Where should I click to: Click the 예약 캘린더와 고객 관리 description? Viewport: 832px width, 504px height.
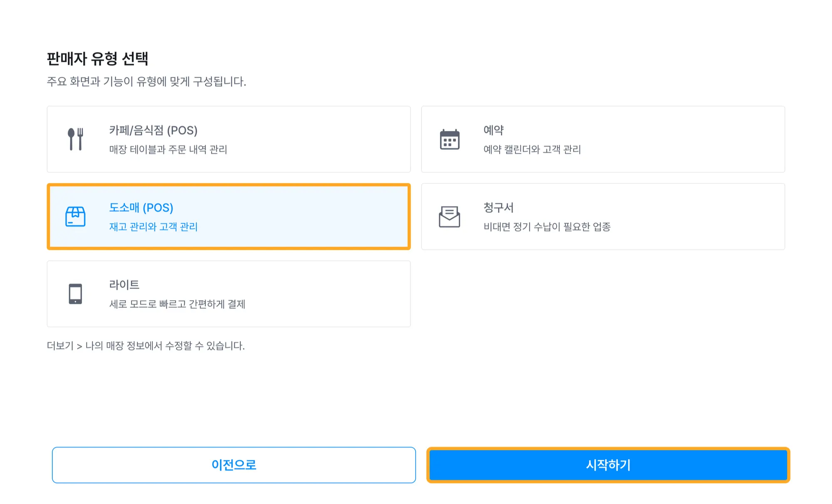pos(532,149)
